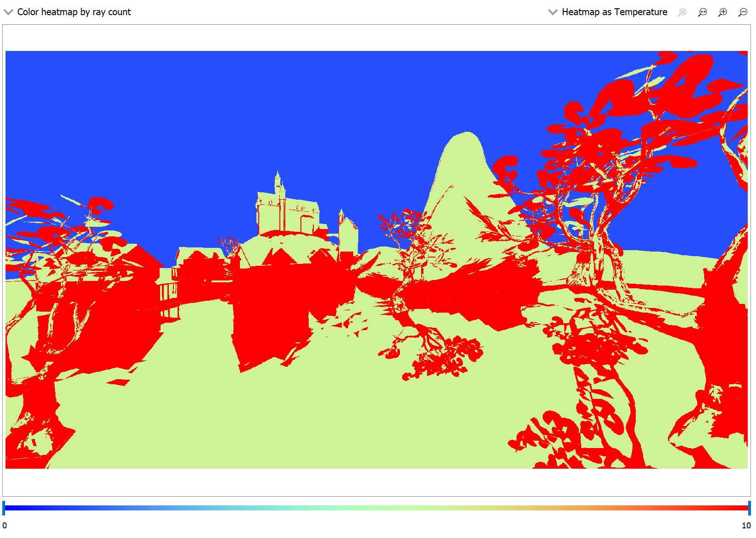Click the zoom out magnifier icon
This screenshot has height=538, width=756.
click(743, 12)
